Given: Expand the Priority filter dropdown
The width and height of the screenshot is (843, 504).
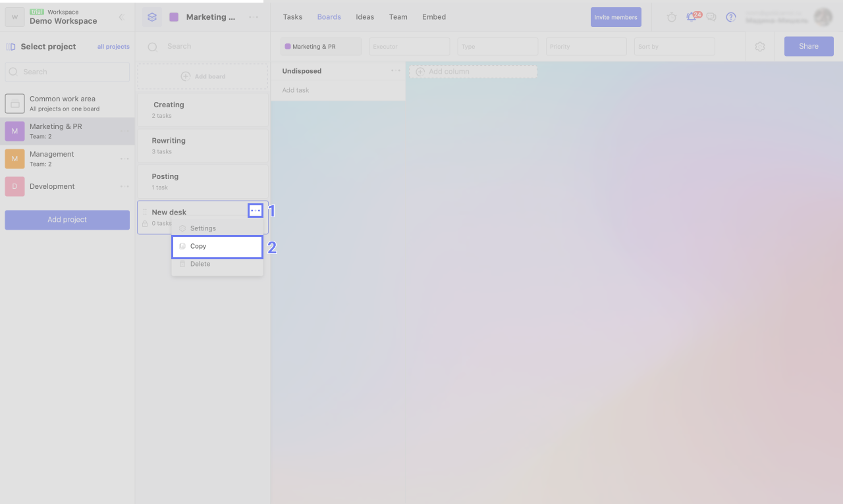Looking at the screenshot, I should click(x=585, y=47).
